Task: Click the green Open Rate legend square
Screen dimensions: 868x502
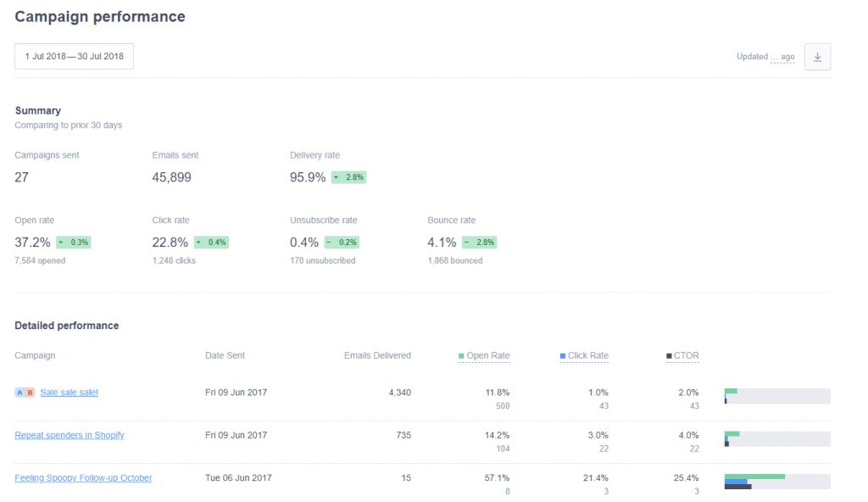Action: (461, 355)
